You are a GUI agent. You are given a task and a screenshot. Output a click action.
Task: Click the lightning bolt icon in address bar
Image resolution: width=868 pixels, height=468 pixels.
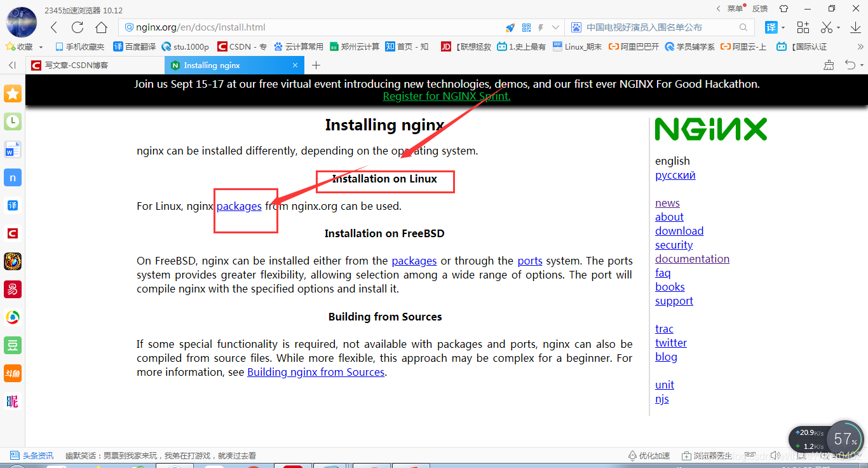541,27
